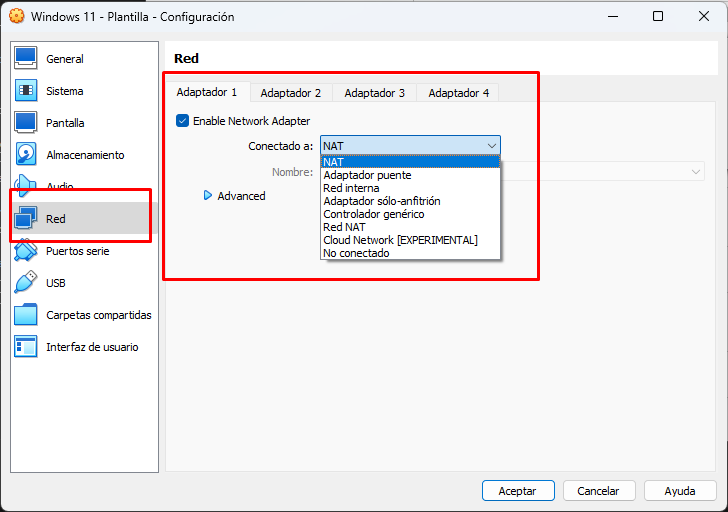Screen dimensions: 728x512
Task: Click the VirtualBox gear icon in title bar
Action: tap(17, 16)
